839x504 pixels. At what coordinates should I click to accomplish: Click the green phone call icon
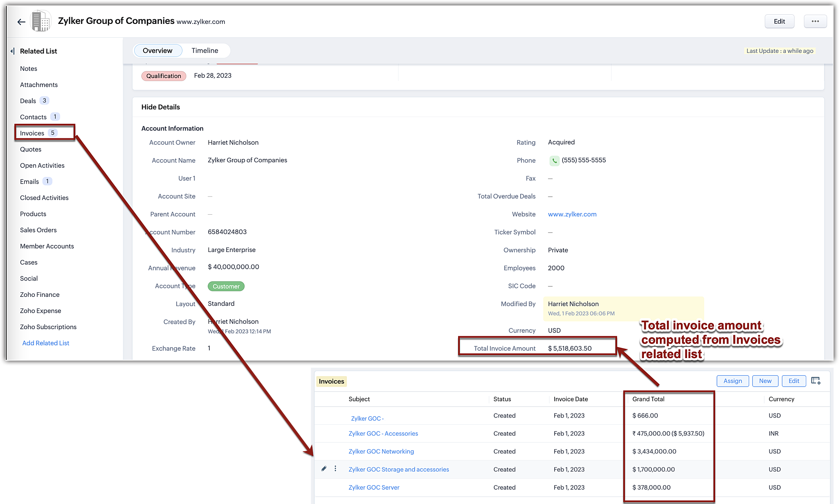point(554,161)
